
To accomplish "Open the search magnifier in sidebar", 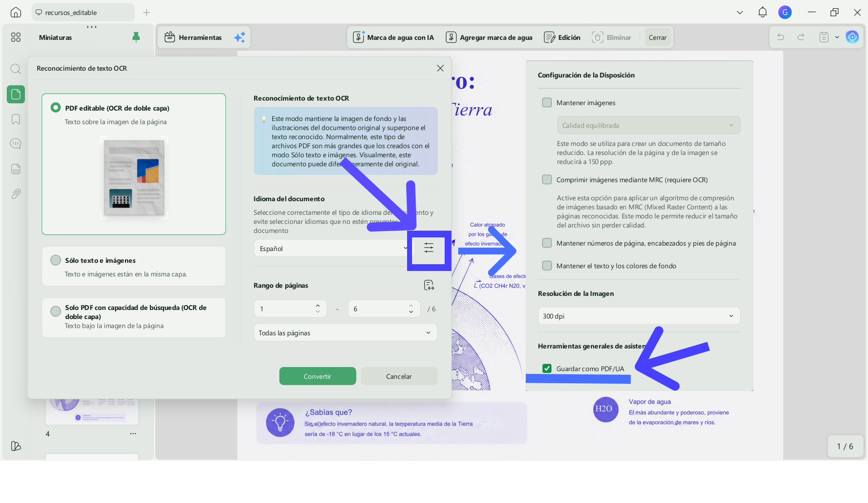I will coord(16,69).
